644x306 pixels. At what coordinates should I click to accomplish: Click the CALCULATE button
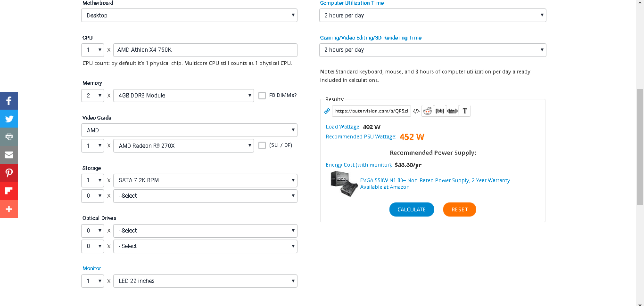(x=412, y=209)
